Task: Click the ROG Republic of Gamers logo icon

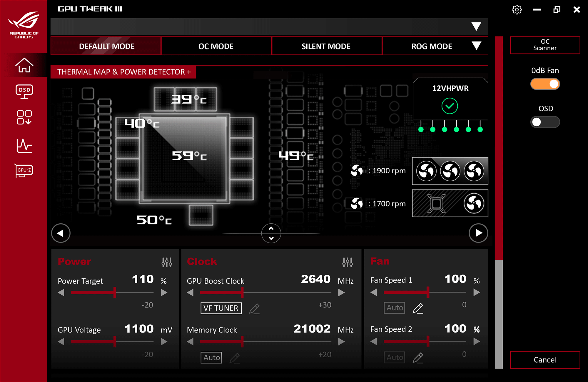Action: [x=24, y=24]
